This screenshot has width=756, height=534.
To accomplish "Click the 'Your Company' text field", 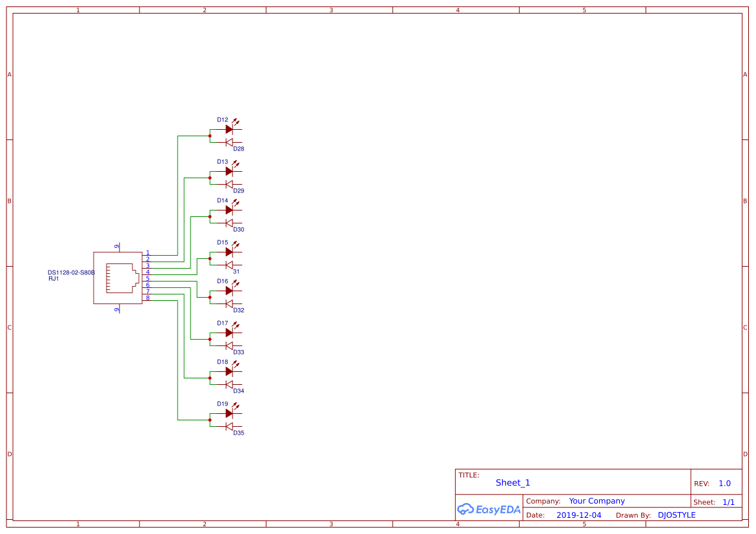I will 597,501.
